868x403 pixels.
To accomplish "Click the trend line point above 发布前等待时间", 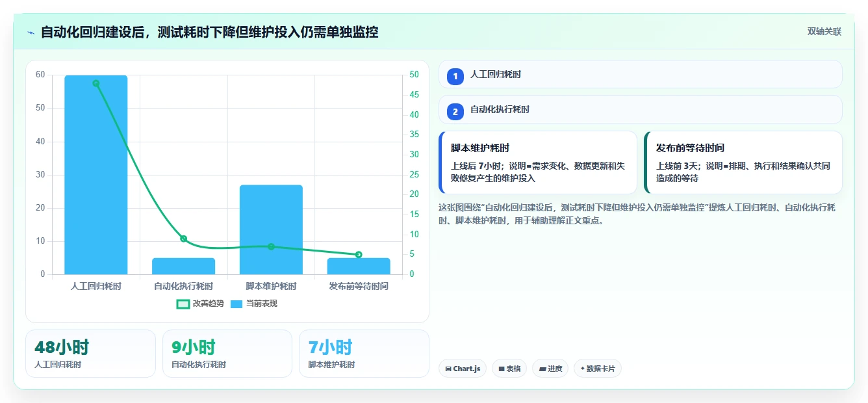I will tap(359, 254).
